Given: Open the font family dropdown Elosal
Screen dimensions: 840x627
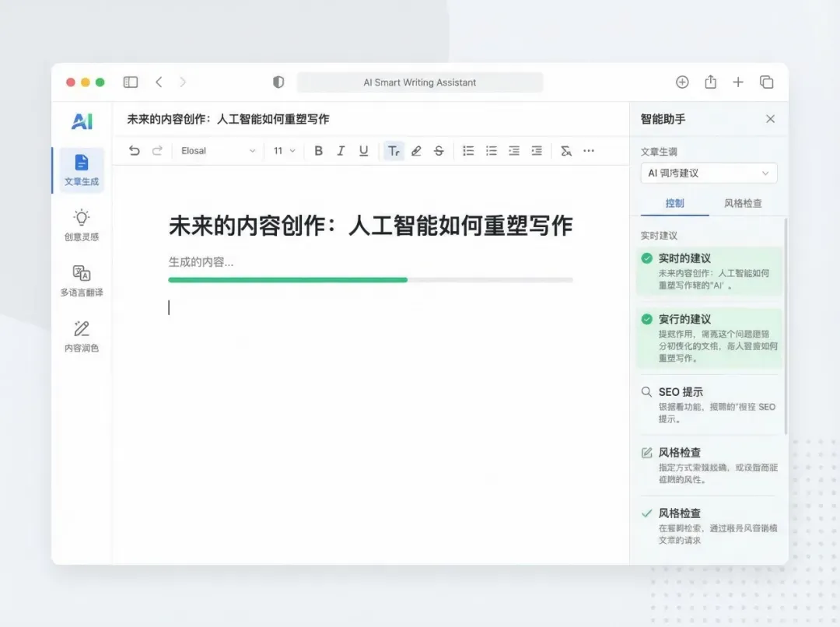Looking at the screenshot, I should pyautogui.click(x=218, y=151).
